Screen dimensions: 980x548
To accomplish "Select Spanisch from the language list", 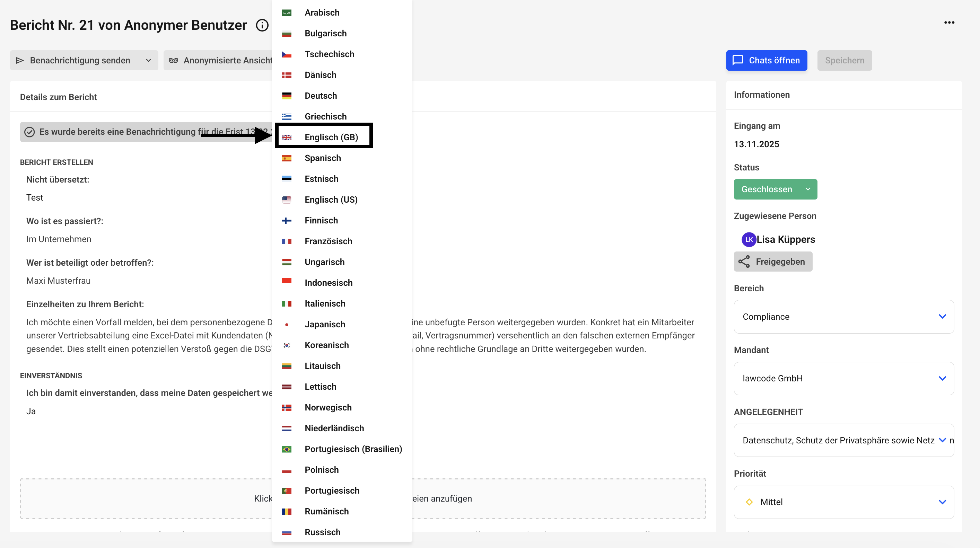I will coord(323,158).
